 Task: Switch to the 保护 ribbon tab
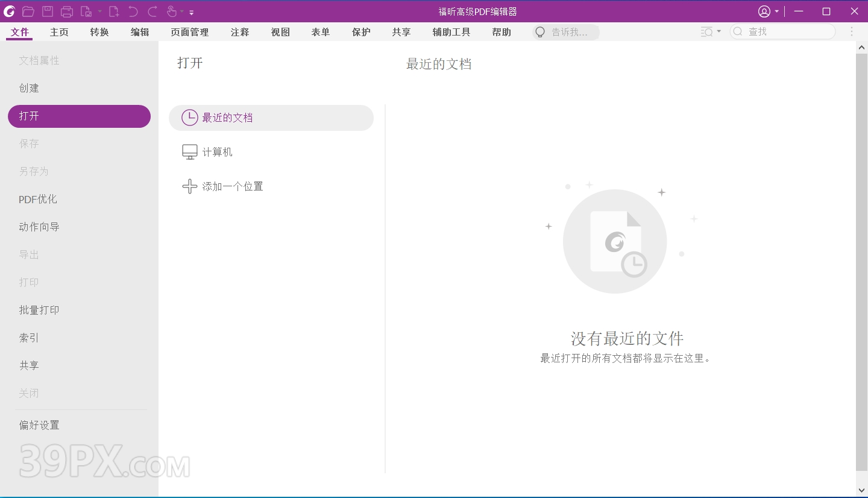coord(361,33)
